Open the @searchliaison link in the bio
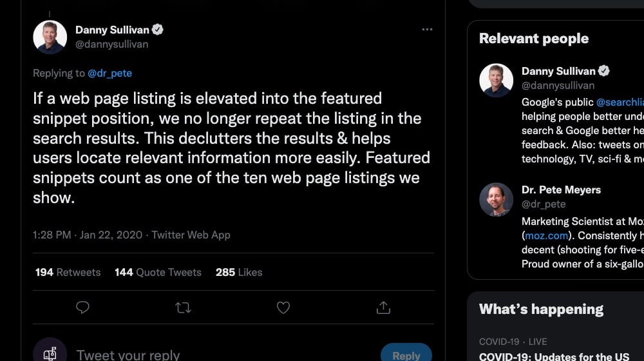The image size is (644, 361). pos(620,102)
